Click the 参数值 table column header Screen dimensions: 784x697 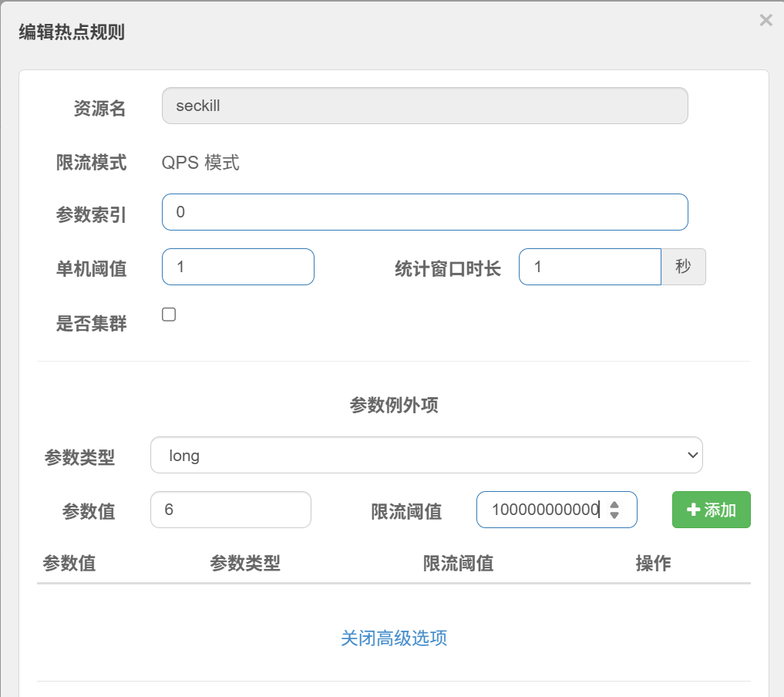point(69,564)
